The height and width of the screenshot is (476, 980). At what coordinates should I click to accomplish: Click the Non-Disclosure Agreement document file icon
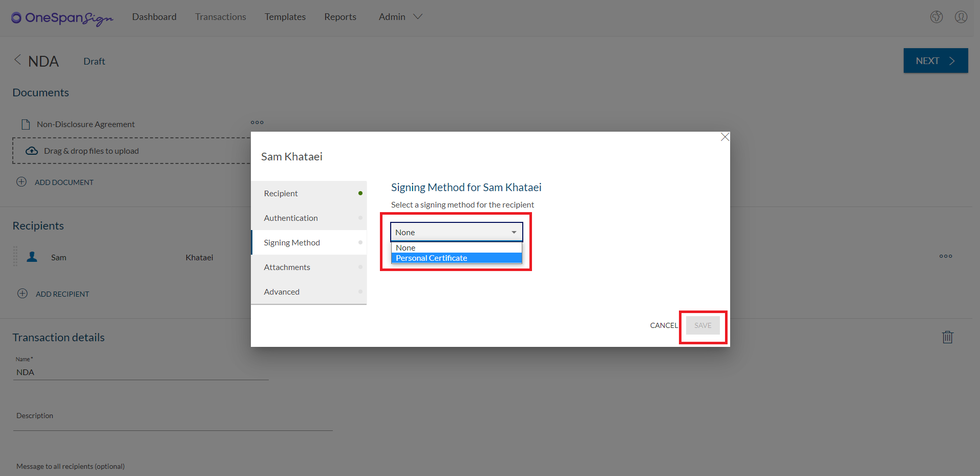[x=25, y=124]
